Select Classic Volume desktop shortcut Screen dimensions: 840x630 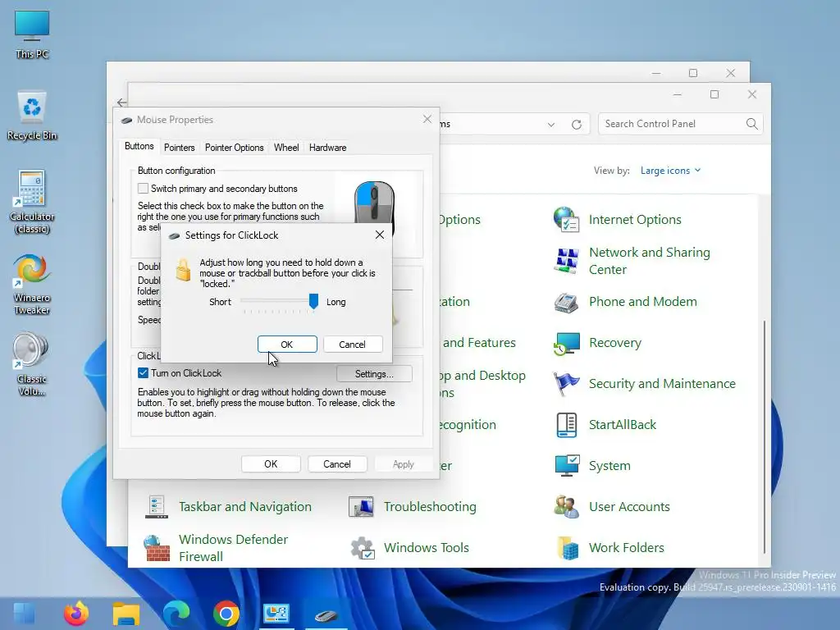[32, 365]
